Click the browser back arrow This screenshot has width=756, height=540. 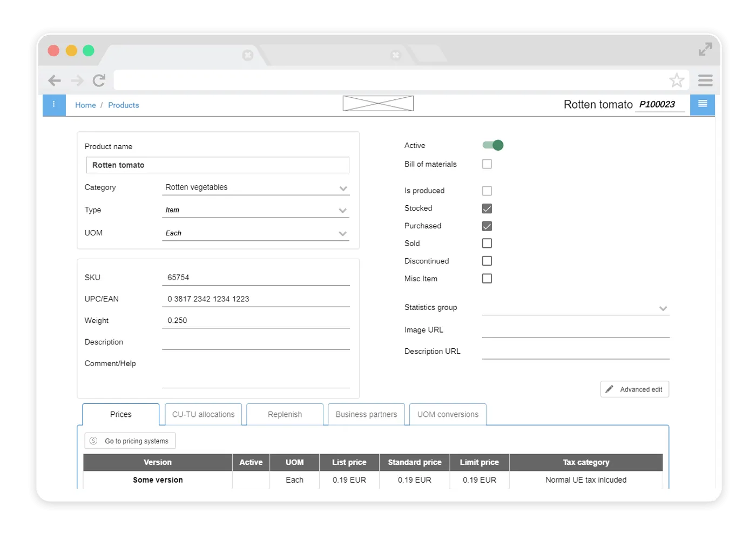coord(55,80)
